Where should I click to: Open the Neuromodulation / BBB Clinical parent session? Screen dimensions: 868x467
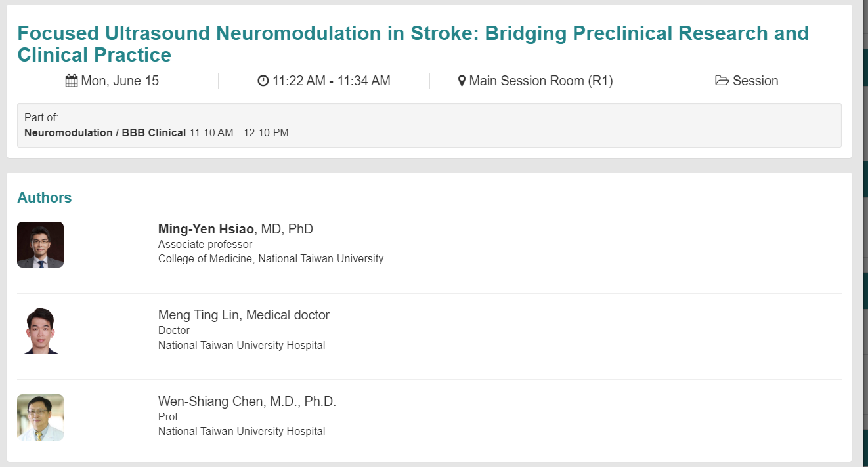tap(105, 132)
